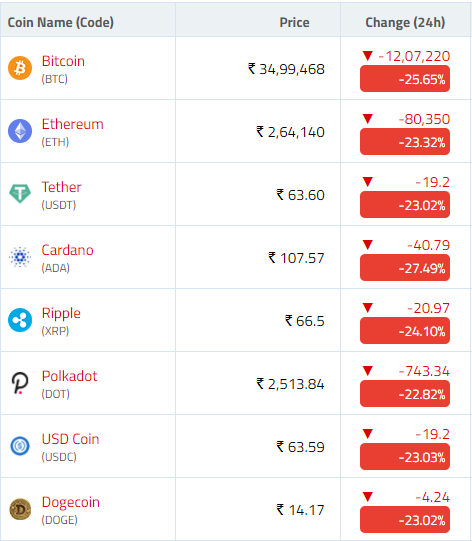This screenshot has width=472, height=541.
Task: Click the green Tether logo icon
Action: click(x=20, y=193)
